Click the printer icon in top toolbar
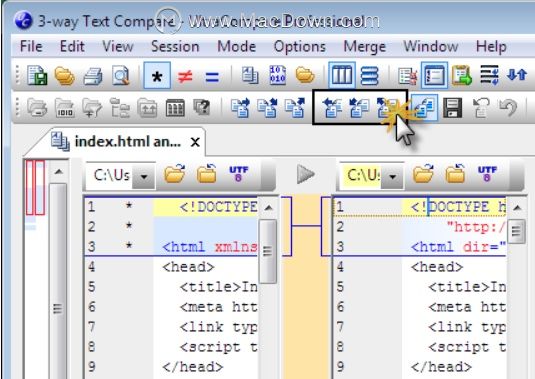This screenshot has height=379, width=535. click(x=92, y=76)
